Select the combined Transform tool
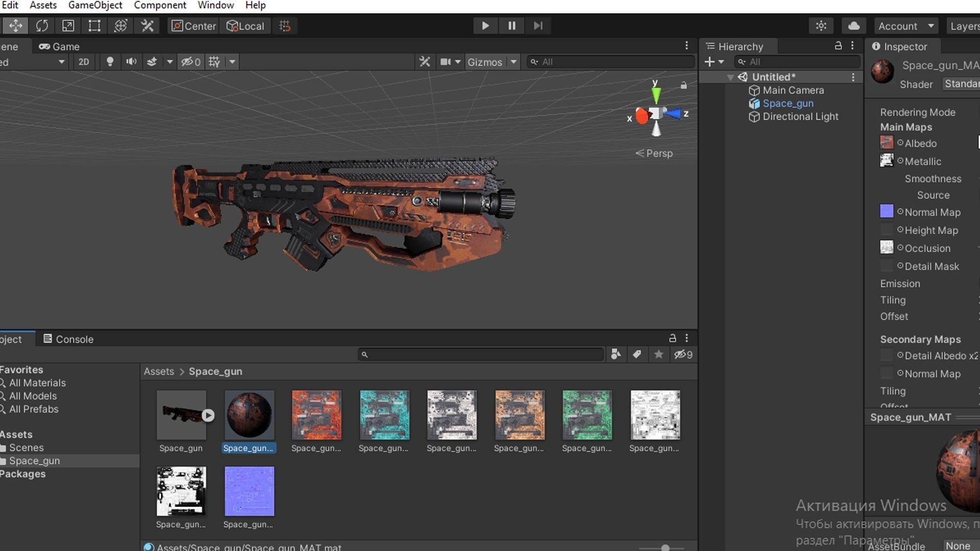Screen dimensions: 980x551 (120, 26)
